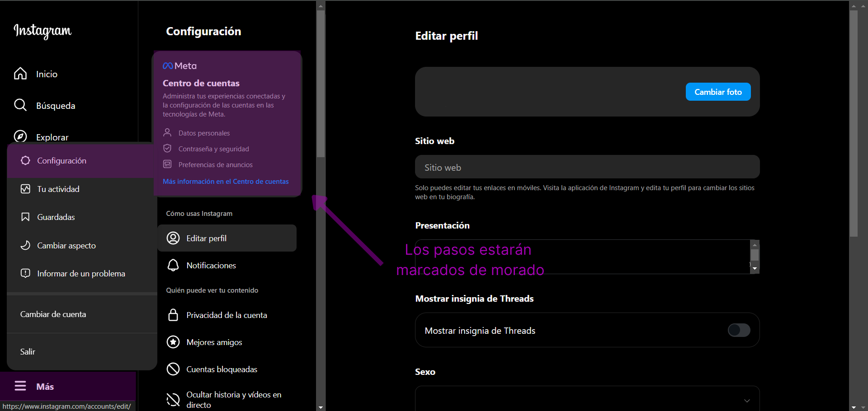868x411 pixels.
Task: Click the Centro de cuentas heading
Action: 201,83
